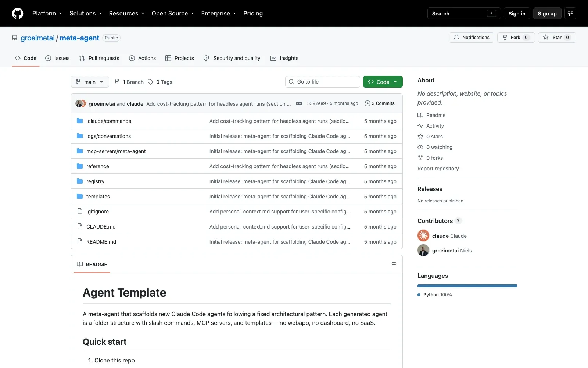The image size is (588, 368).
Task: Switch to the Projects tab
Action: [180, 58]
